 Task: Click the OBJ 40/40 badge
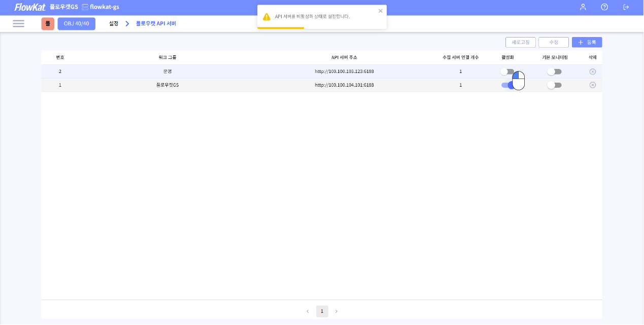pos(76,24)
